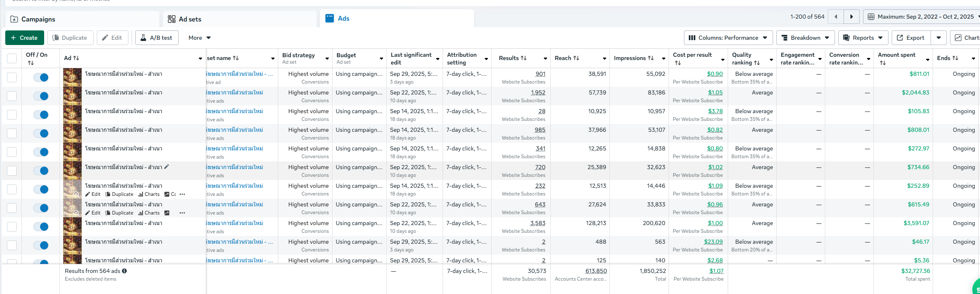Click the toolbar Duplicate button
The width and height of the screenshot is (980, 294).
pyautogui.click(x=70, y=38)
